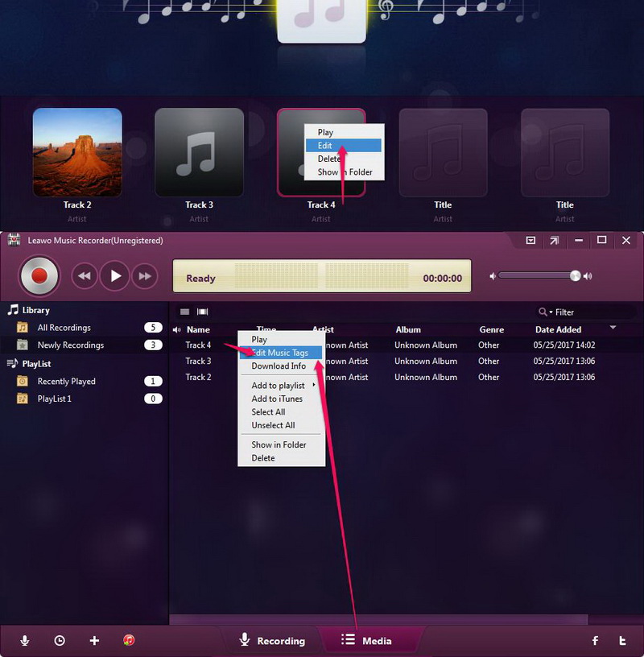Select the Track 3 cover thumbnail
This screenshot has height=657, width=644.
pyautogui.click(x=200, y=152)
